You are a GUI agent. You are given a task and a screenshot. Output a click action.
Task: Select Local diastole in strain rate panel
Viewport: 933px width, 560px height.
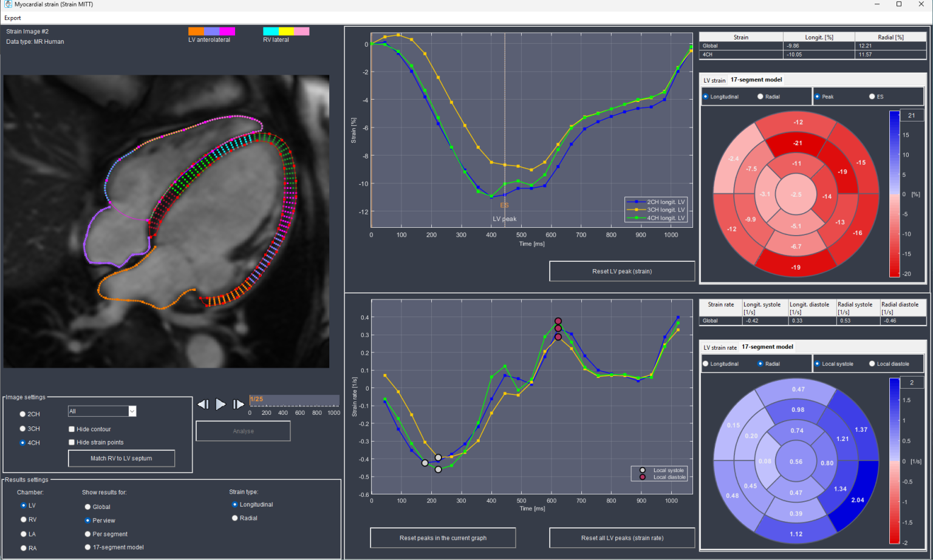pos(872,364)
